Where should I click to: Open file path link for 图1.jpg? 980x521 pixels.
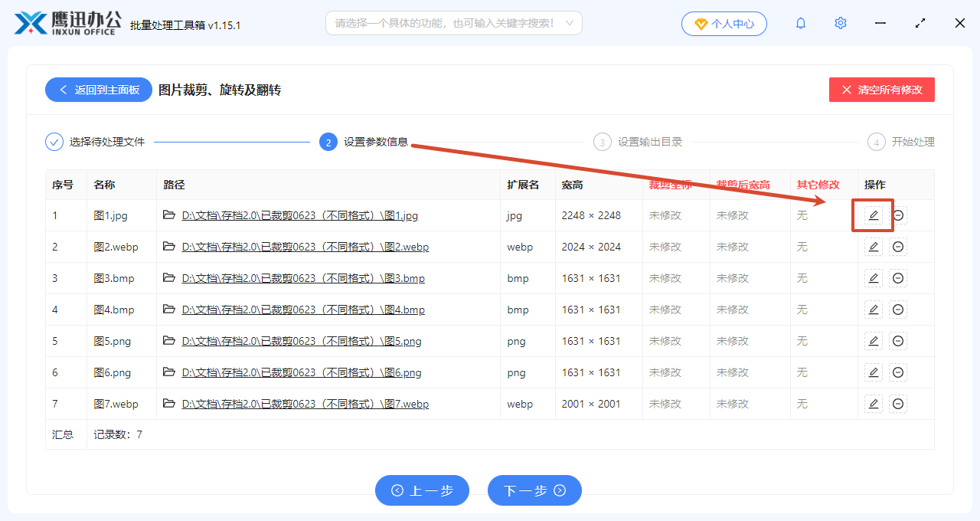(300, 216)
